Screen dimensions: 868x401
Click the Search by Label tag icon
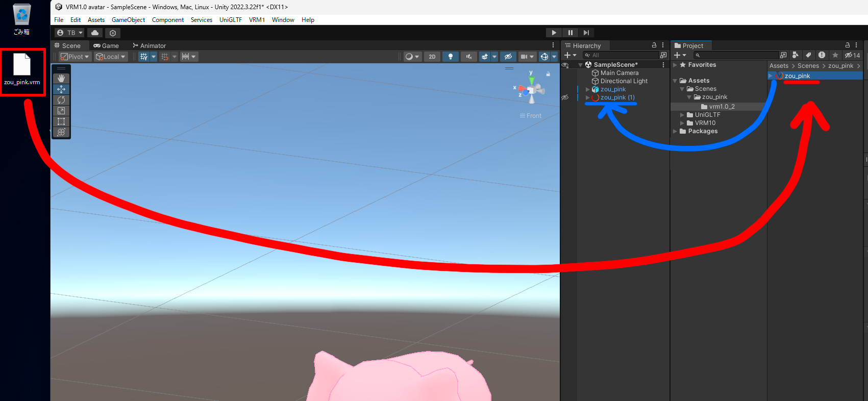click(808, 55)
